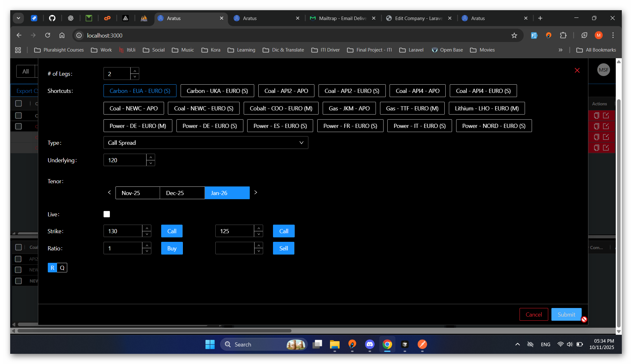Switch to Mailtrap browser tab
Screen dimensions: 632x364
pyautogui.click(x=342, y=18)
